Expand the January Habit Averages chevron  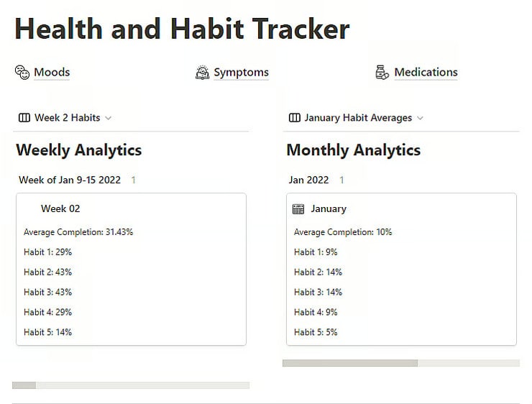(420, 118)
